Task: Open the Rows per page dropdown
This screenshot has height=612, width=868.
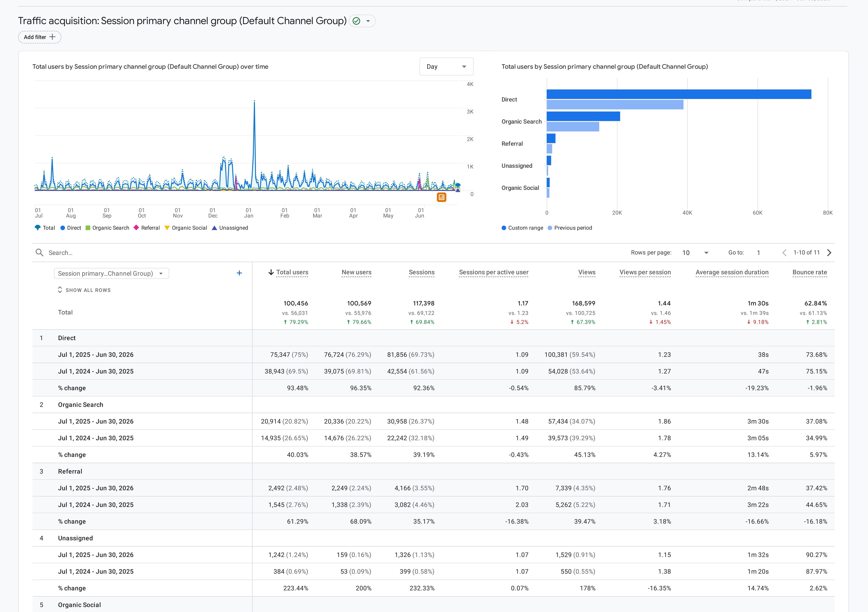Action: pos(695,253)
